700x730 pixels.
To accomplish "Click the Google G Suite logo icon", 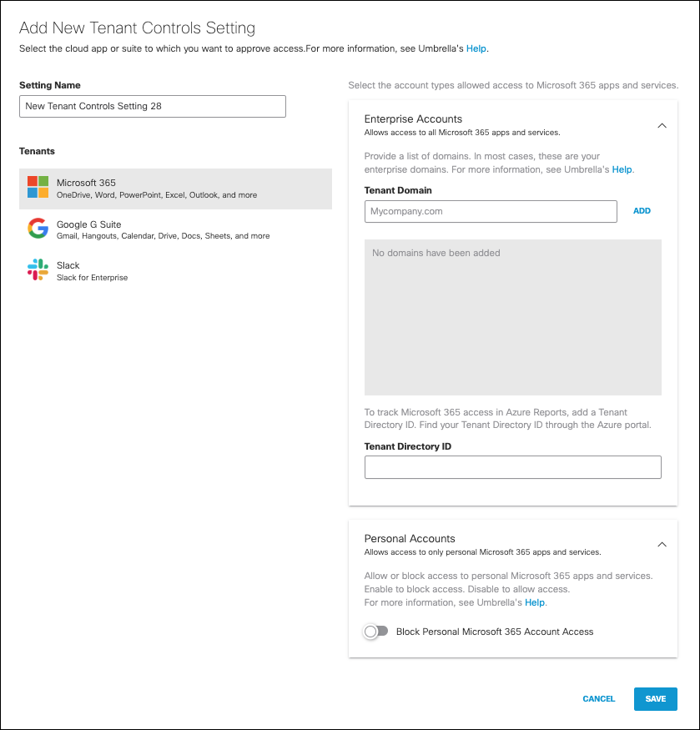I will click(x=38, y=228).
